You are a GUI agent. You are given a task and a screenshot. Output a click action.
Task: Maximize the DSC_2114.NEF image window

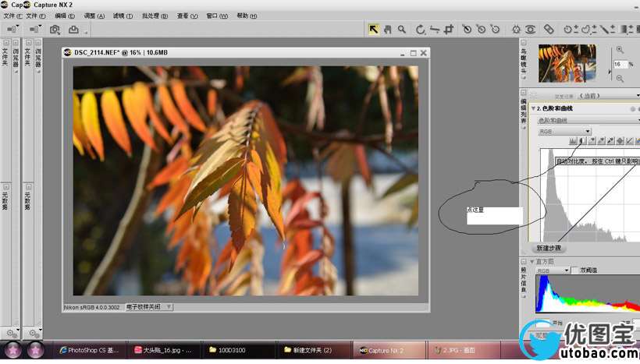(413, 53)
